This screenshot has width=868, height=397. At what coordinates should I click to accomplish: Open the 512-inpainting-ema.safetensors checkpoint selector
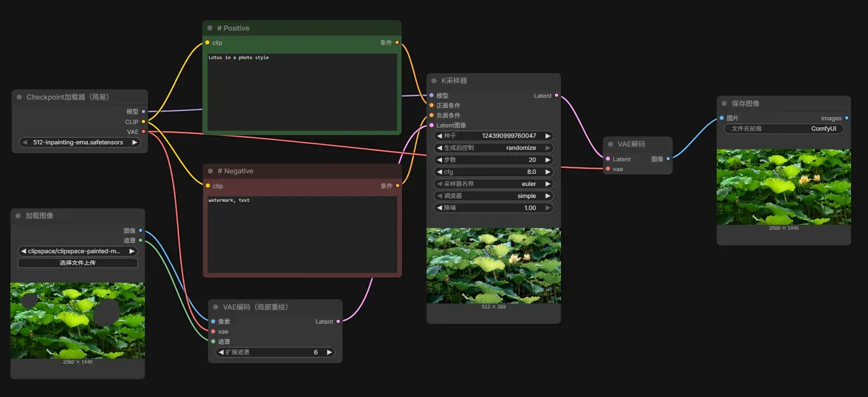tap(80, 142)
